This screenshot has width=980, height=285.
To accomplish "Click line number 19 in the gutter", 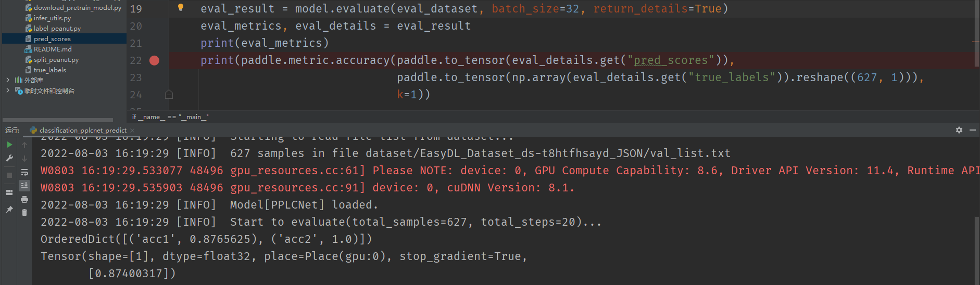I will 136,9.
